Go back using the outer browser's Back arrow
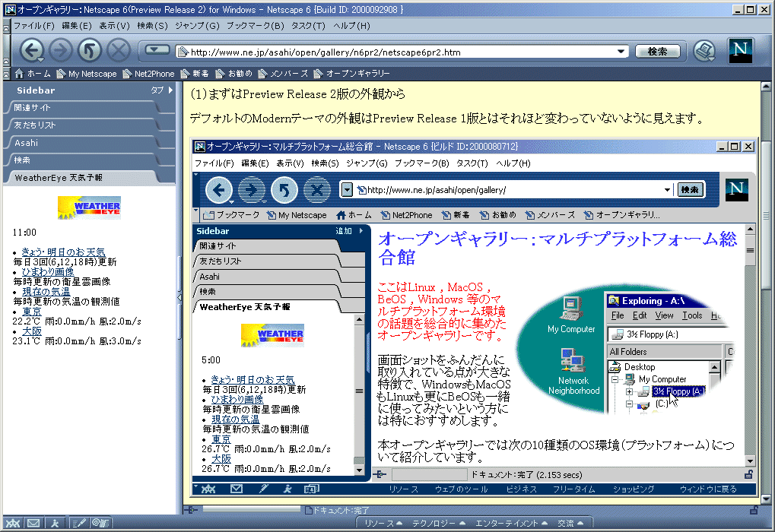This screenshot has height=532, width=775. click(x=32, y=50)
